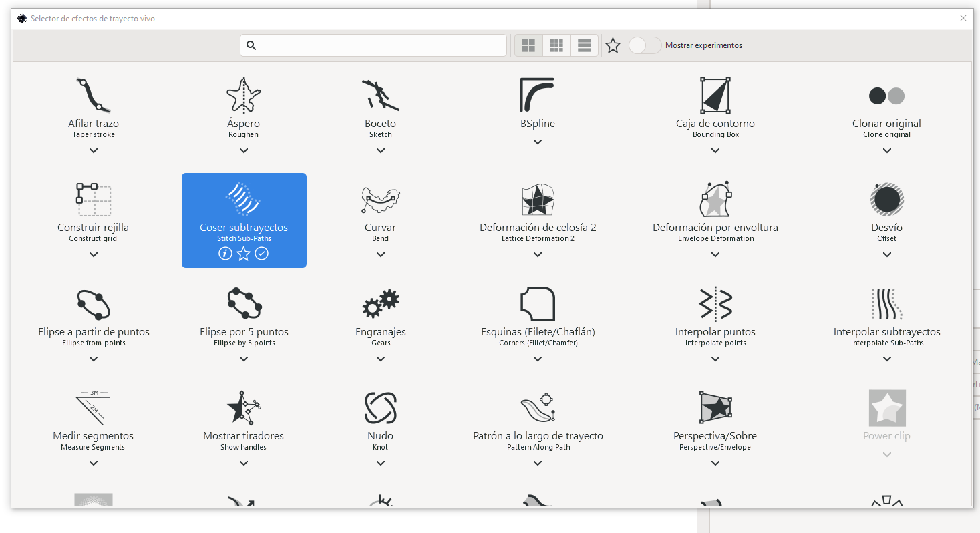Mark Coser subtrayectos as favorite with star
980x533 pixels.
[243, 254]
